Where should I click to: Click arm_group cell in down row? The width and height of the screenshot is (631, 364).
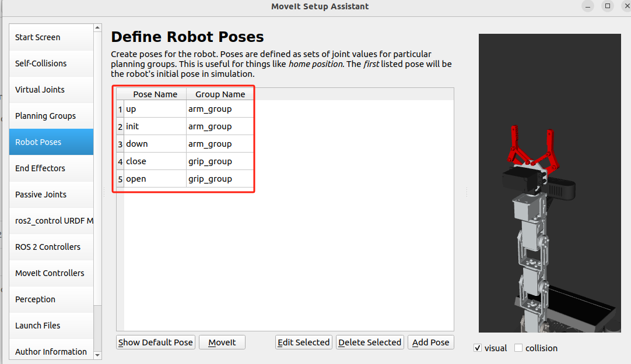220,144
